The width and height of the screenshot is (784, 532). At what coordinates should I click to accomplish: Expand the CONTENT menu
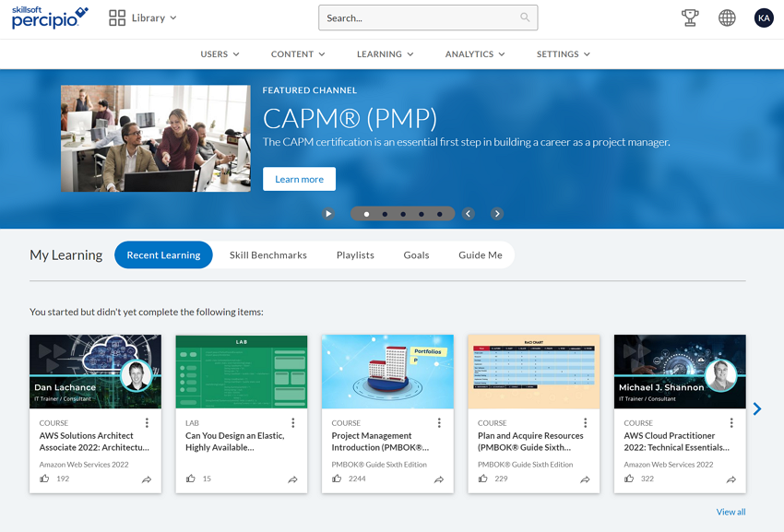(298, 54)
